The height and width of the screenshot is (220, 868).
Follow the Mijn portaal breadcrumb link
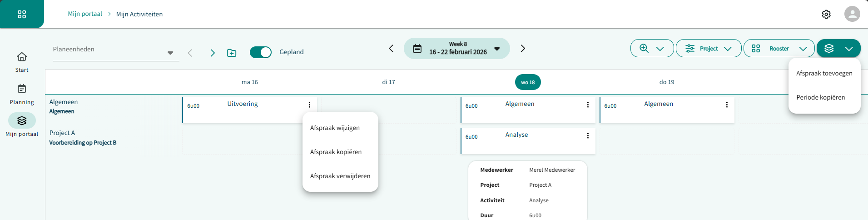coord(85,14)
